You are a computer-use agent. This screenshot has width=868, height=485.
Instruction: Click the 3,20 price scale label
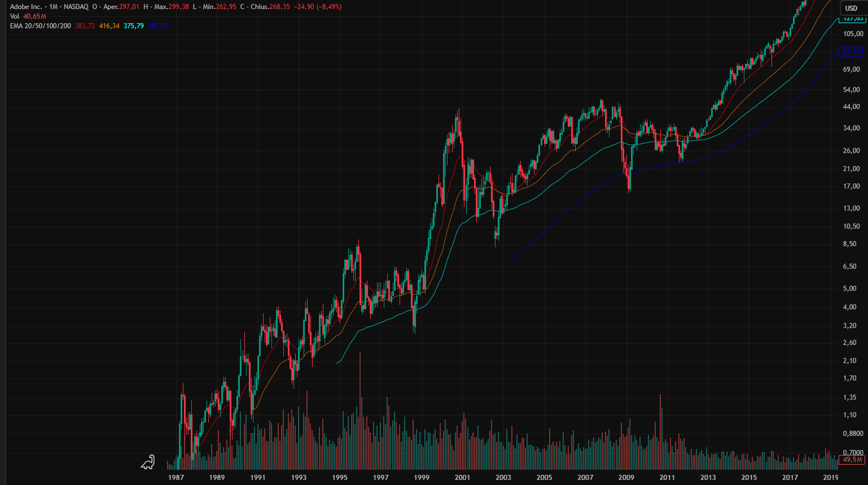tap(849, 326)
